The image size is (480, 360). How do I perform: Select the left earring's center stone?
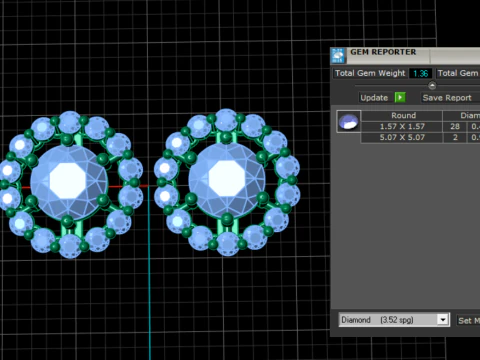(x=68, y=182)
